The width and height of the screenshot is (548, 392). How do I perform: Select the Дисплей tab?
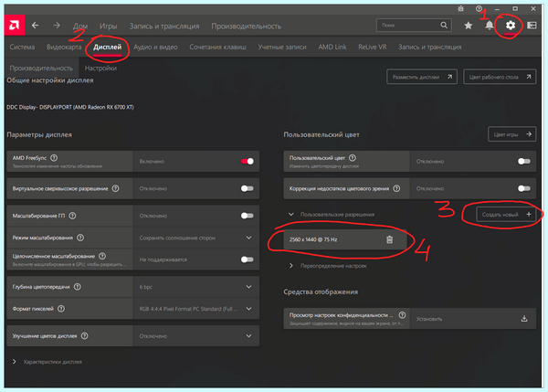click(x=107, y=47)
